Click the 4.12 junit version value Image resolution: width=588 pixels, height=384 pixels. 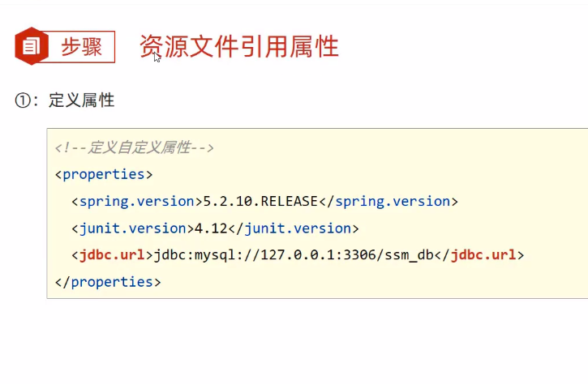(x=211, y=228)
